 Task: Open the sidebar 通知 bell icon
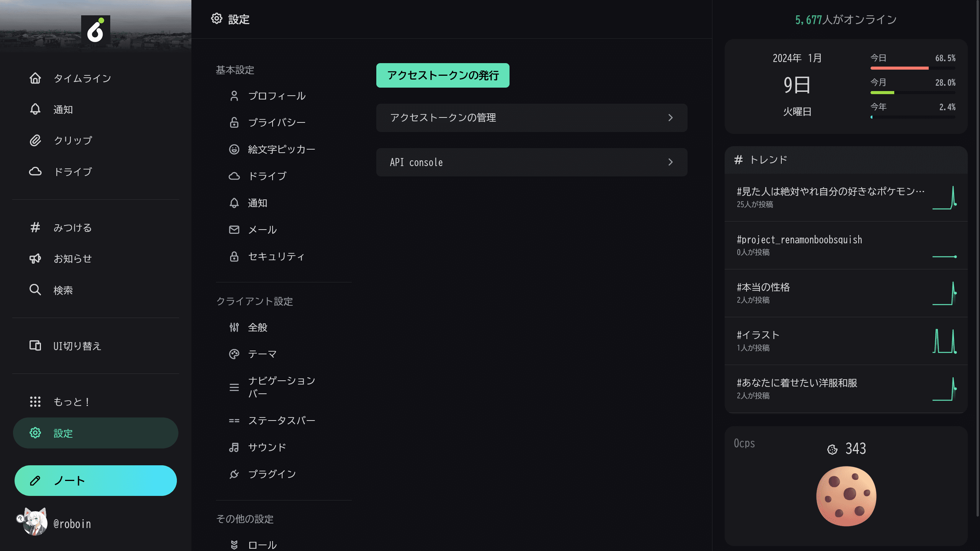coord(35,109)
